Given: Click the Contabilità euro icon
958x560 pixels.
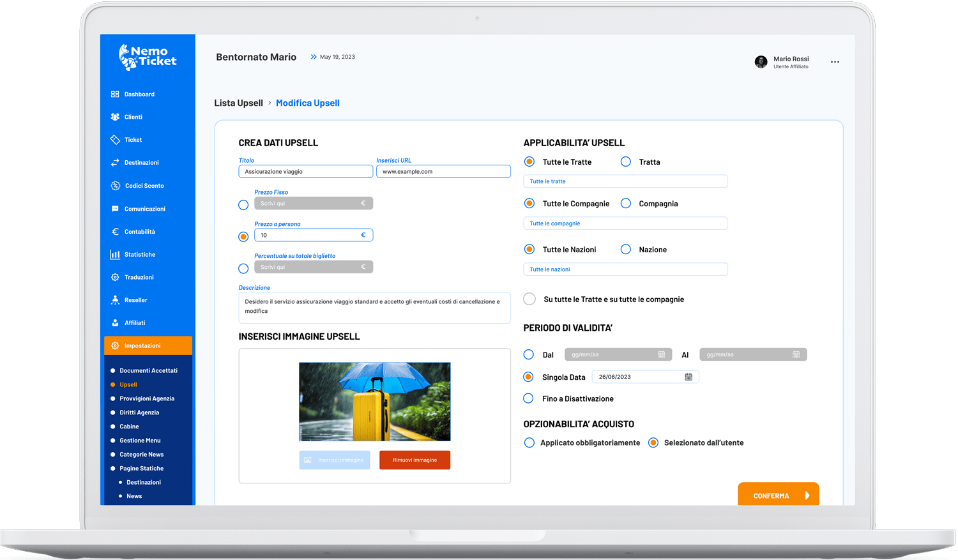Looking at the screenshot, I should 115,232.
